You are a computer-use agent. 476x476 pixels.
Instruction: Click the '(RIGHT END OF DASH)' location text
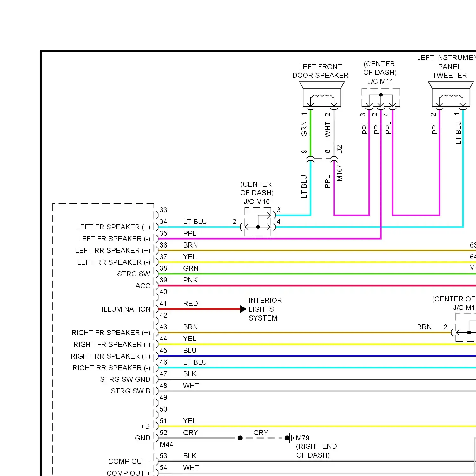pyautogui.click(x=316, y=451)
